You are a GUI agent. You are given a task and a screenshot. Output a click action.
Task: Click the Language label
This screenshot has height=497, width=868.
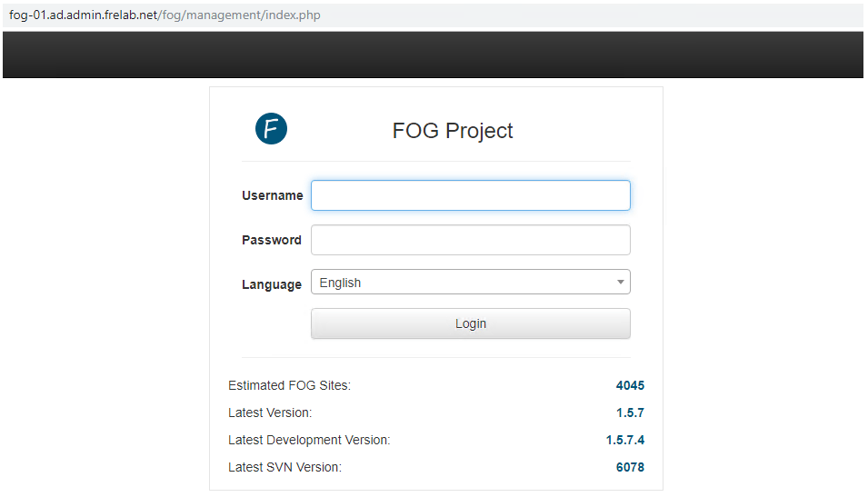(x=272, y=284)
